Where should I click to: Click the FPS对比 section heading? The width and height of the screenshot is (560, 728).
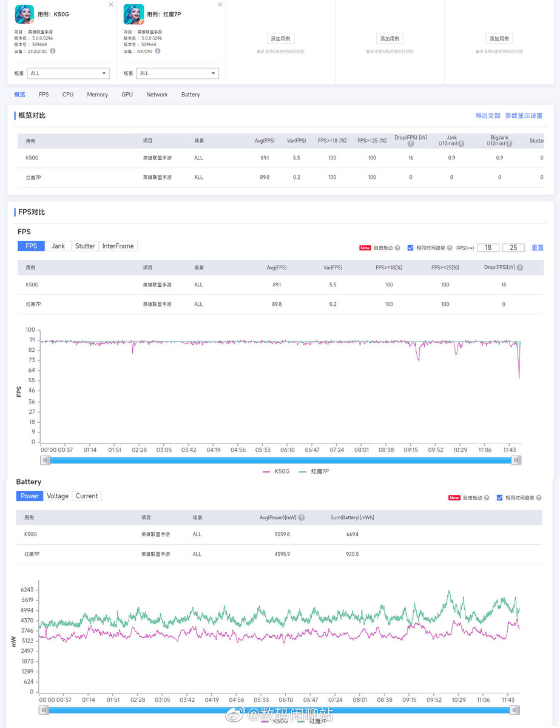point(32,212)
